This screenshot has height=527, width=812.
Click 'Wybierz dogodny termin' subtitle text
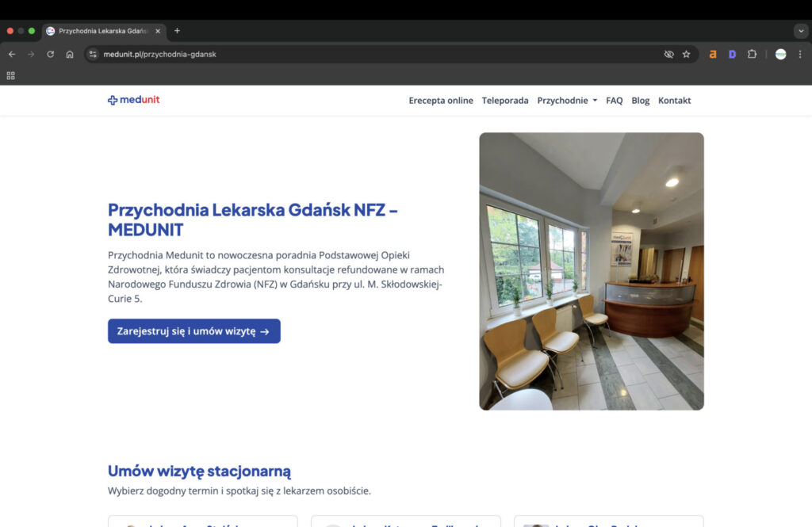pos(239,491)
